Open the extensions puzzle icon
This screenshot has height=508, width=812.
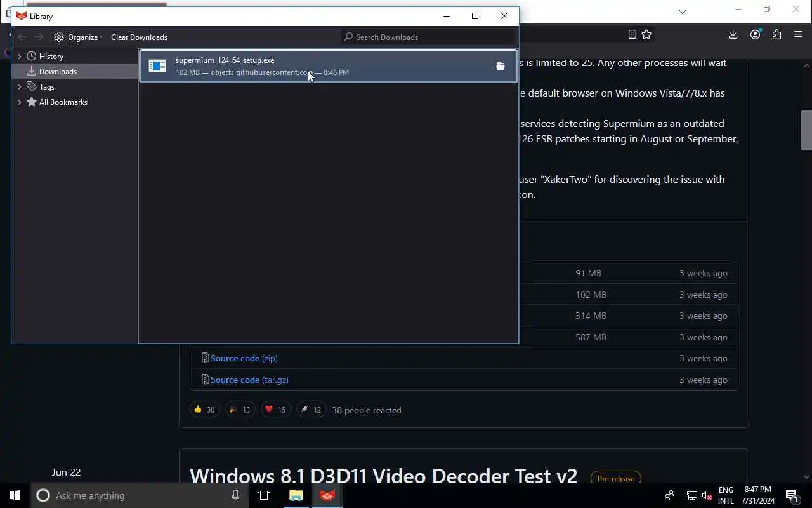(776, 35)
